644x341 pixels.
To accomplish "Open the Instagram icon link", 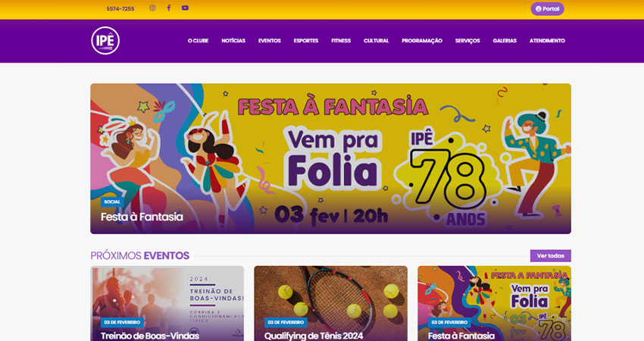I will pos(152,8).
